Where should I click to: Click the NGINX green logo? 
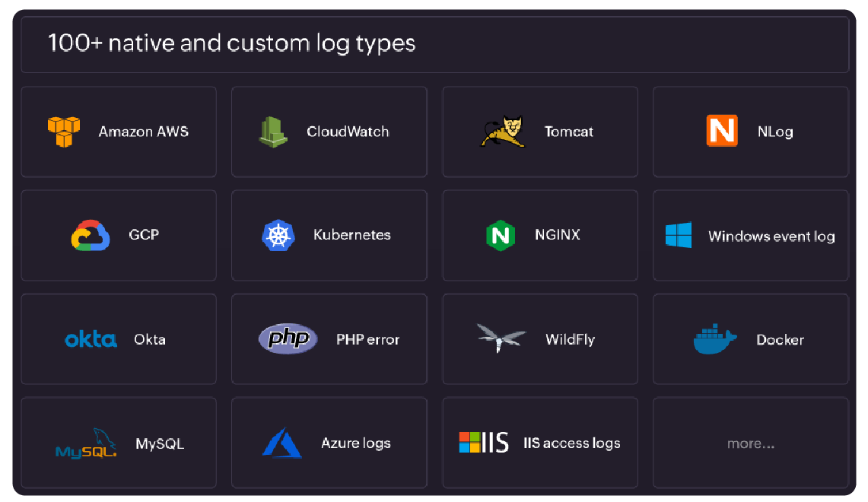(500, 235)
